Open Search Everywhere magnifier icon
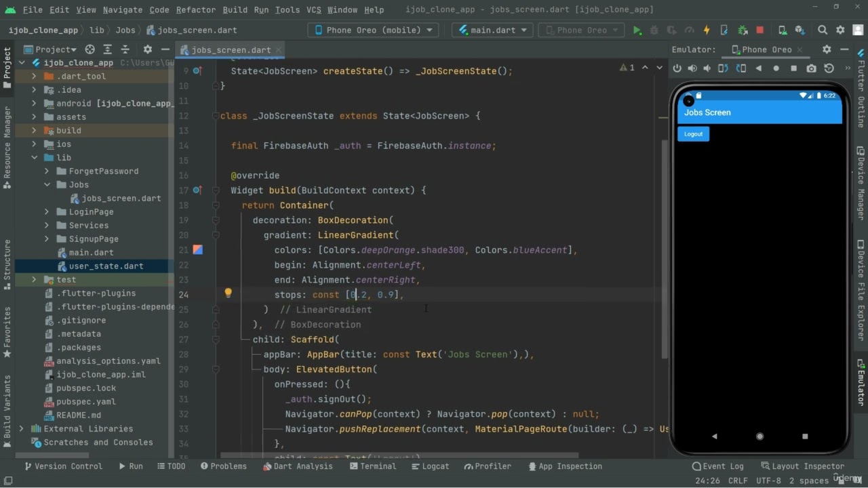This screenshot has height=488, width=868. pos(823,30)
